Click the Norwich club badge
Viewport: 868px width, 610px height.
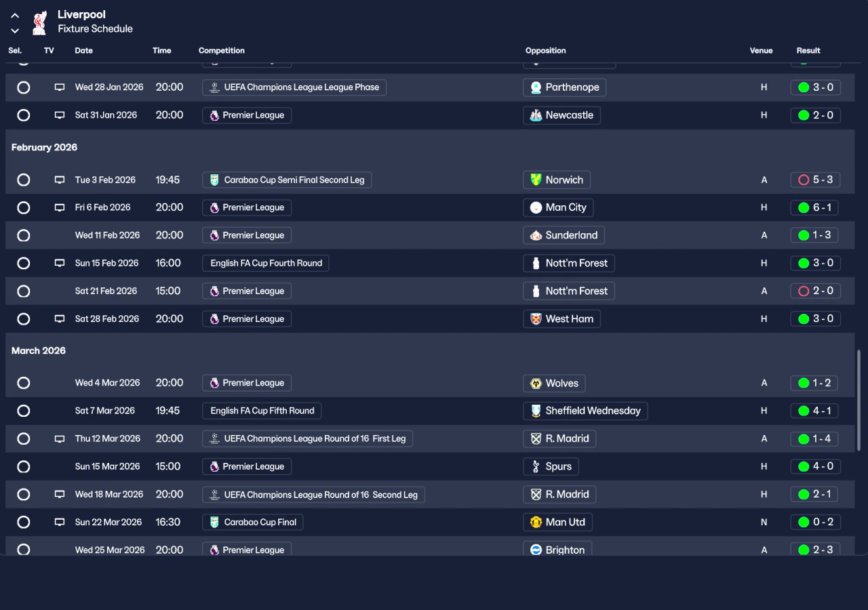(536, 180)
